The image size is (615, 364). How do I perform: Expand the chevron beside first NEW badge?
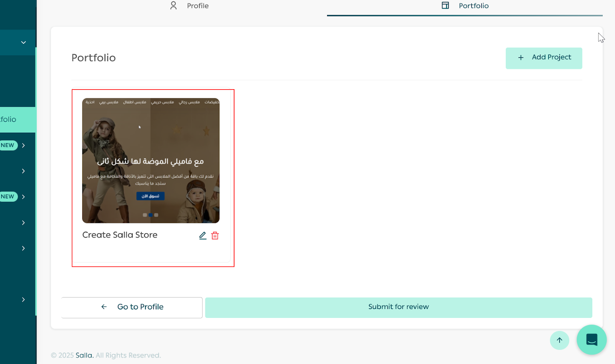[23, 145]
